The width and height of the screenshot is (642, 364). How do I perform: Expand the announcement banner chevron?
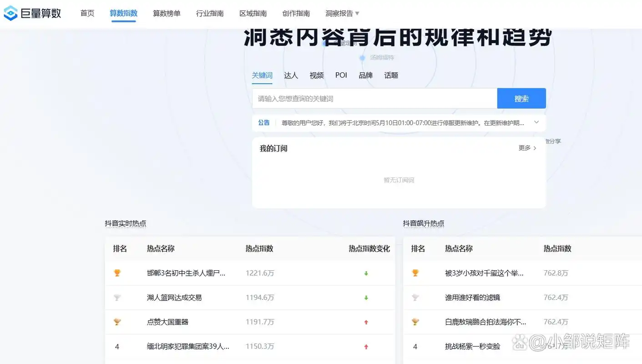[x=536, y=122]
